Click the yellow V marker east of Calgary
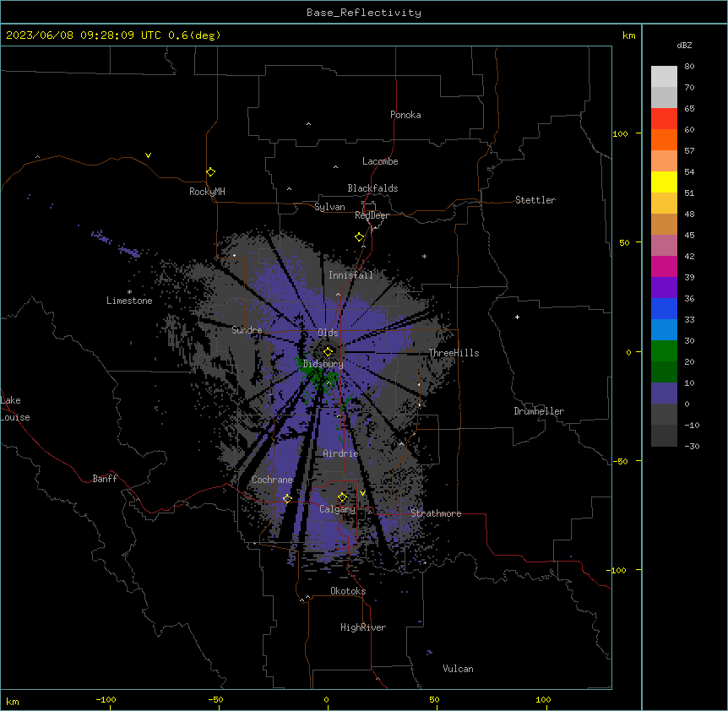The image size is (728, 711). tap(362, 493)
